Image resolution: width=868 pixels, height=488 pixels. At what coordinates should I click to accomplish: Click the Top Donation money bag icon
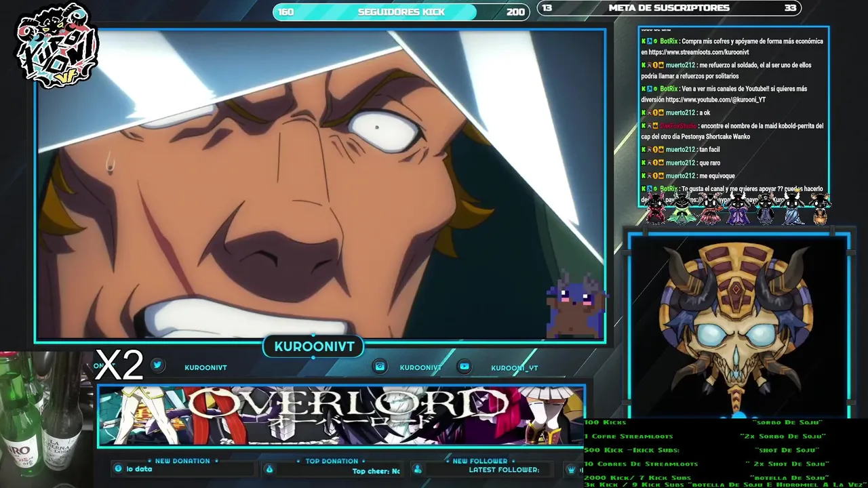point(269,469)
